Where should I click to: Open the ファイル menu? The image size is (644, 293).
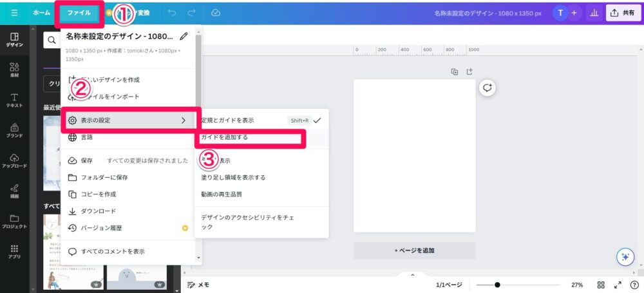(79, 13)
